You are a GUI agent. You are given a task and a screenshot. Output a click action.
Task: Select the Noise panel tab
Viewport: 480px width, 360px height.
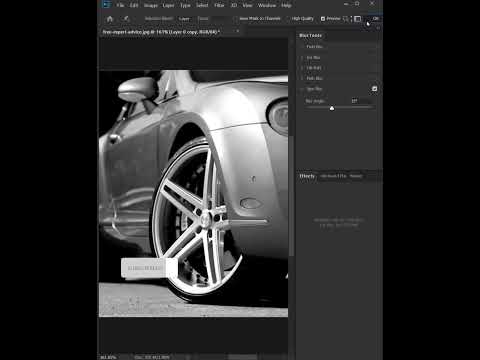(356, 176)
